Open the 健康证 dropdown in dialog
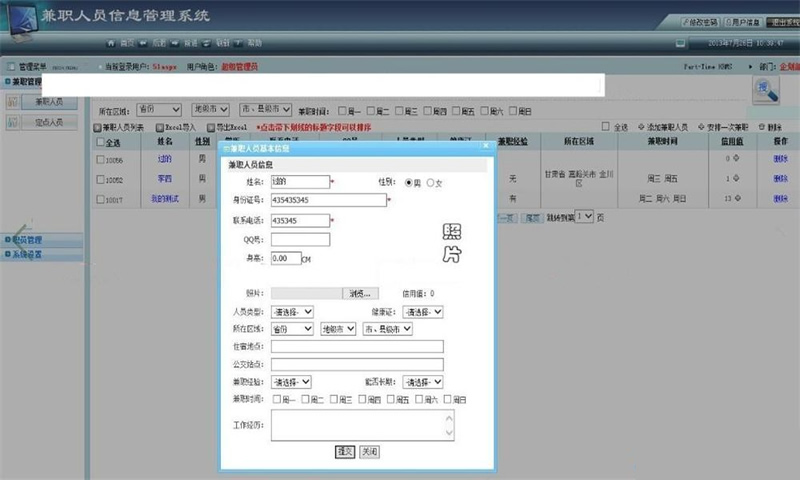This screenshot has height=480, width=800. coord(424,312)
